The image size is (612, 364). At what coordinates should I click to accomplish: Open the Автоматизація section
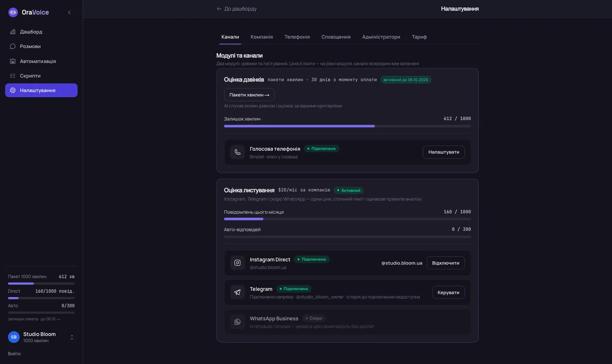pos(41,61)
